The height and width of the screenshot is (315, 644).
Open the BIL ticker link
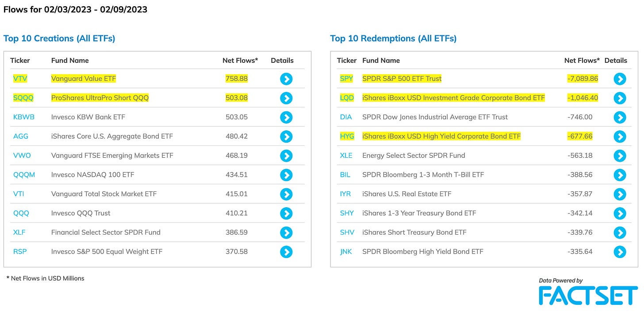coord(345,175)
